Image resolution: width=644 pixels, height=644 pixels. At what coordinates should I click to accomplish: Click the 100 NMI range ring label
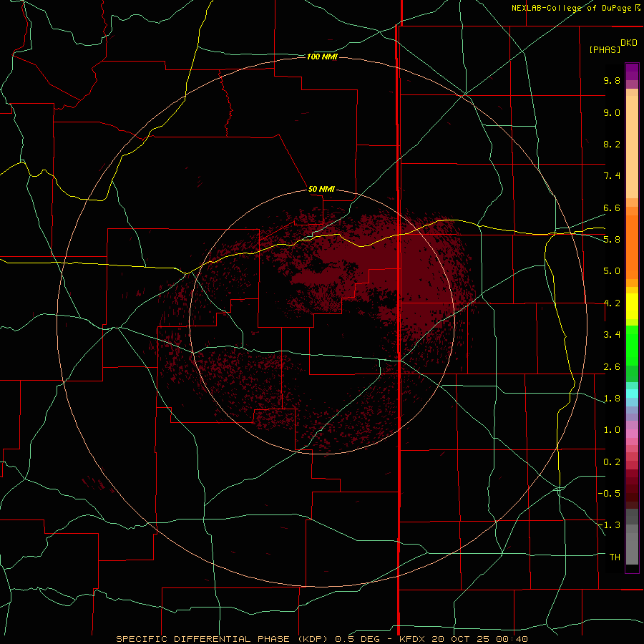click(x=322, y=57)
